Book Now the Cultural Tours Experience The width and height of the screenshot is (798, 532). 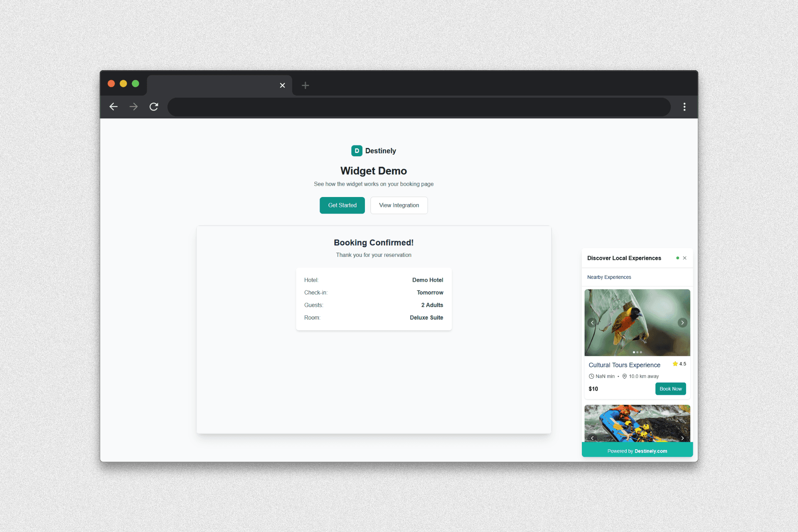click(670, 389)
